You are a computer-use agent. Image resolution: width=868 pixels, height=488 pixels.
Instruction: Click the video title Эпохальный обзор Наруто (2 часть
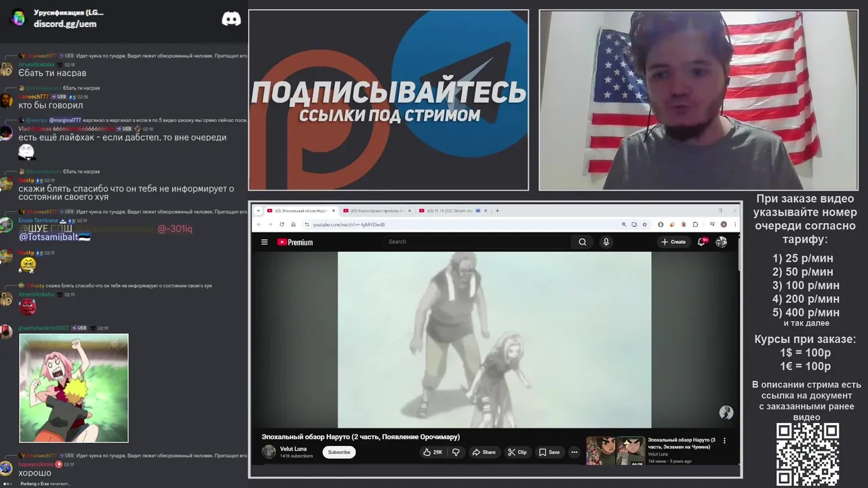[x=361, y=436]
